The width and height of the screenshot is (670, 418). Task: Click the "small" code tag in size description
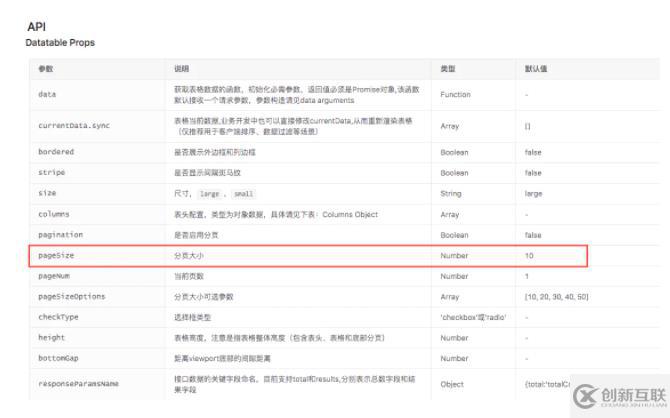click(244, 194)
